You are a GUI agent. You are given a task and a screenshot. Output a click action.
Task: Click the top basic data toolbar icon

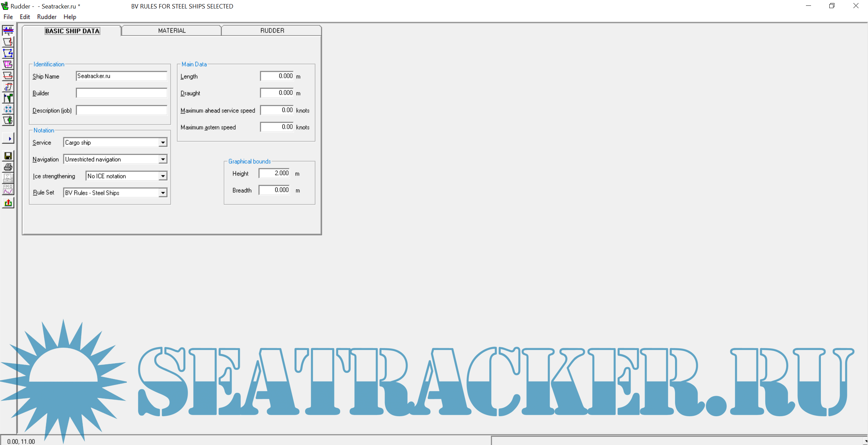(x=8, y=31)
